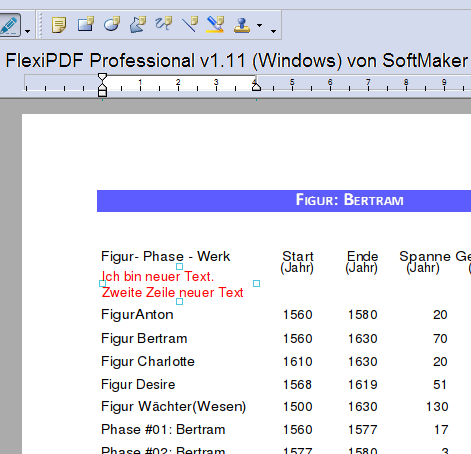The height and width of the screenshot is (454, 471).
Task: Click the bottom handle of the text box
Action: coord(179,301)
